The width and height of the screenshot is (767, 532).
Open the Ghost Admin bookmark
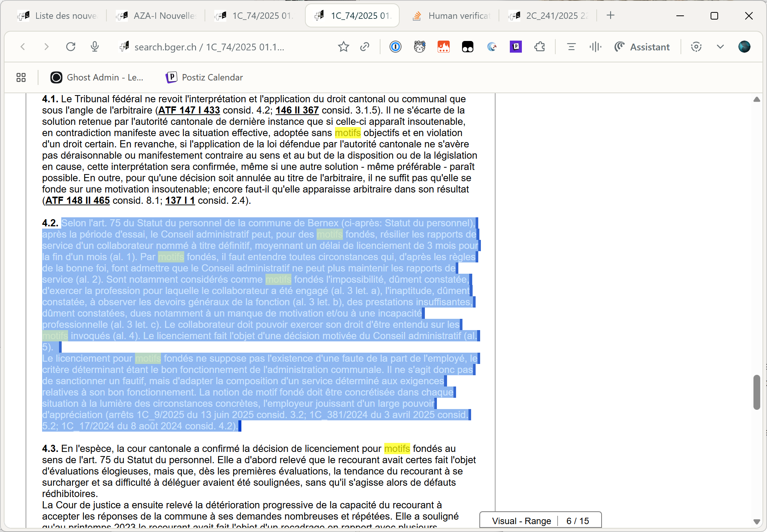click(x=97, y=77)
